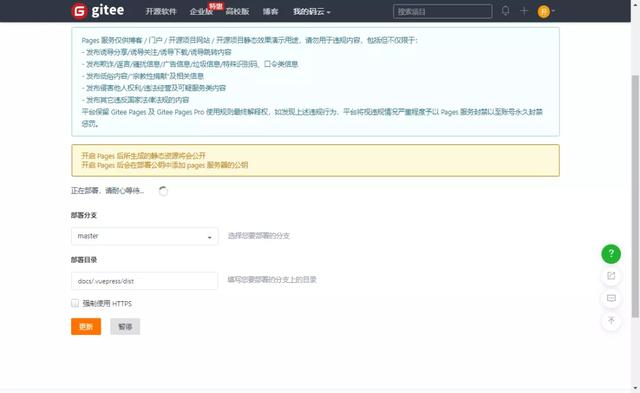The width and height of the screenshot is (640, 393).
Task: Click the loading spinner next to 正在部署
Action: click(x=163, y=191)
